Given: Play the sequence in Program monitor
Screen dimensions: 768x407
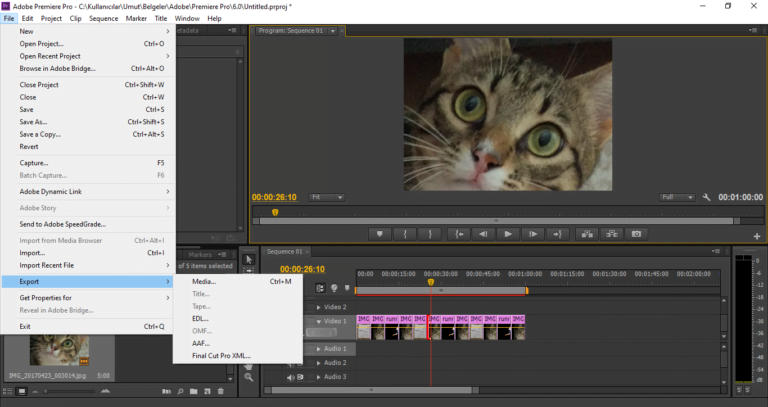Looking at the screenshot, I should pyautogui.click(x=508, y=234).
